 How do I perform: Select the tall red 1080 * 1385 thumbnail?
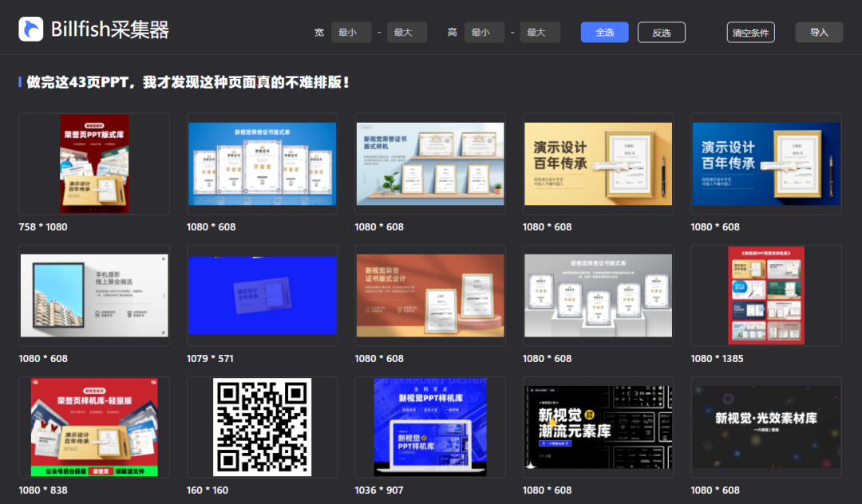click(x=766, y=295)
